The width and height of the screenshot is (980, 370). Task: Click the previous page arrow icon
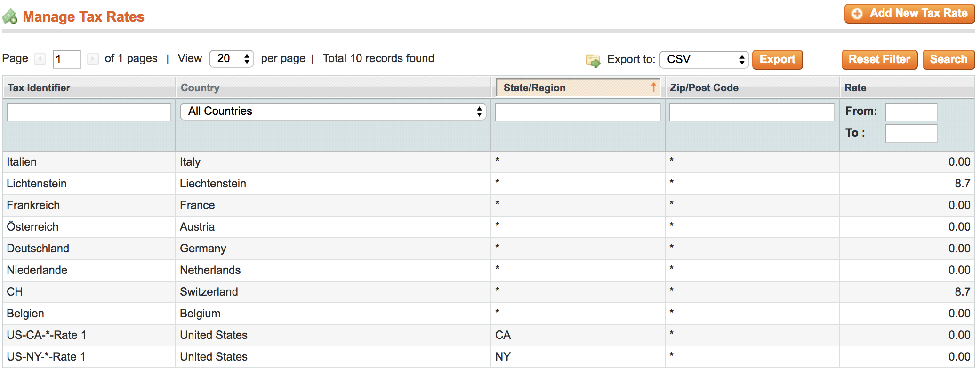click(x=40, y=59)
